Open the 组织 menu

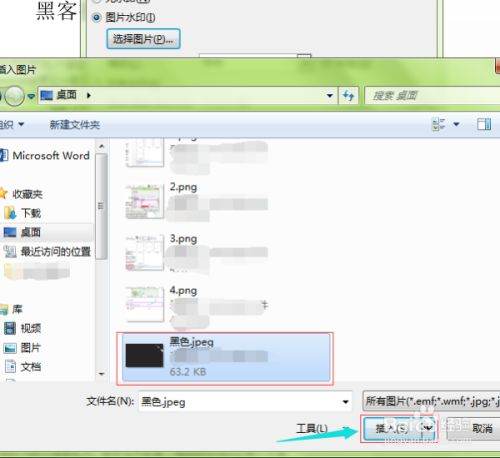coord(12,125)
